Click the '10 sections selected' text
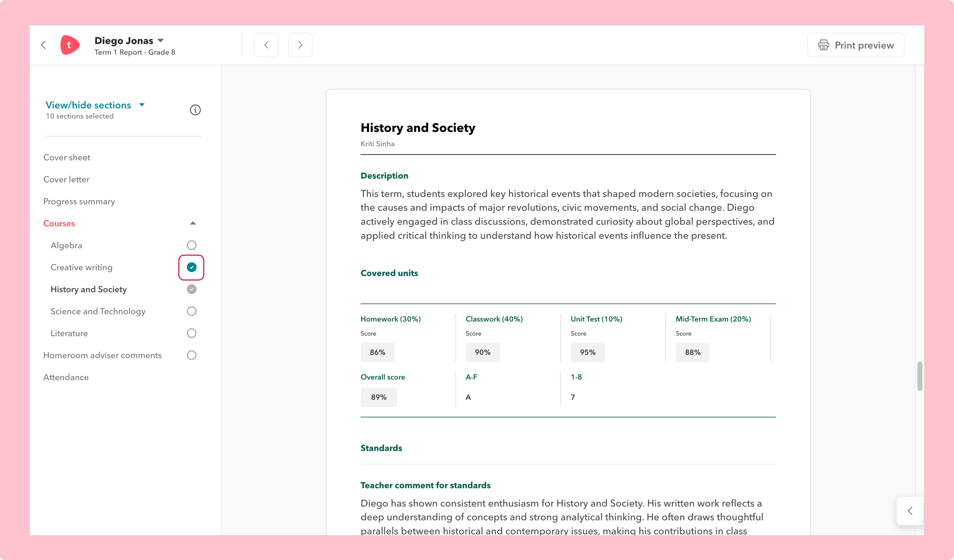Image resolution: width=954 pixels, height=560 pixels. point(79,116)
